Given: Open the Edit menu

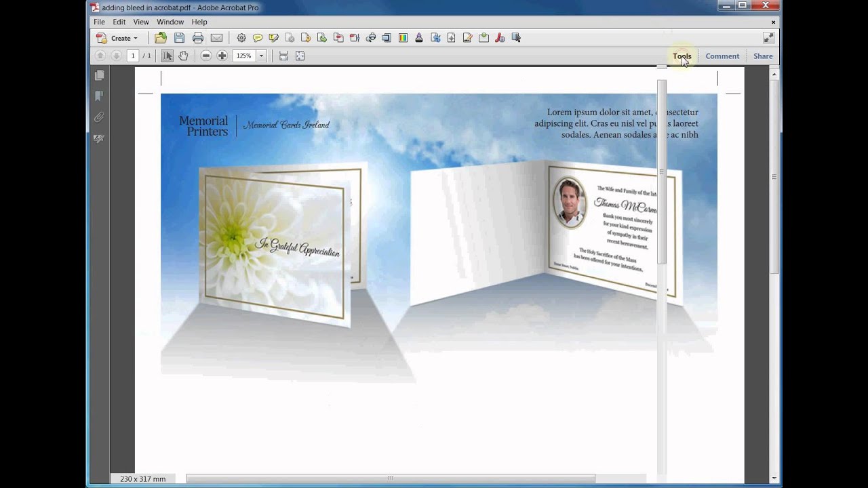Looking at the screenshot, I should point(119,22).
